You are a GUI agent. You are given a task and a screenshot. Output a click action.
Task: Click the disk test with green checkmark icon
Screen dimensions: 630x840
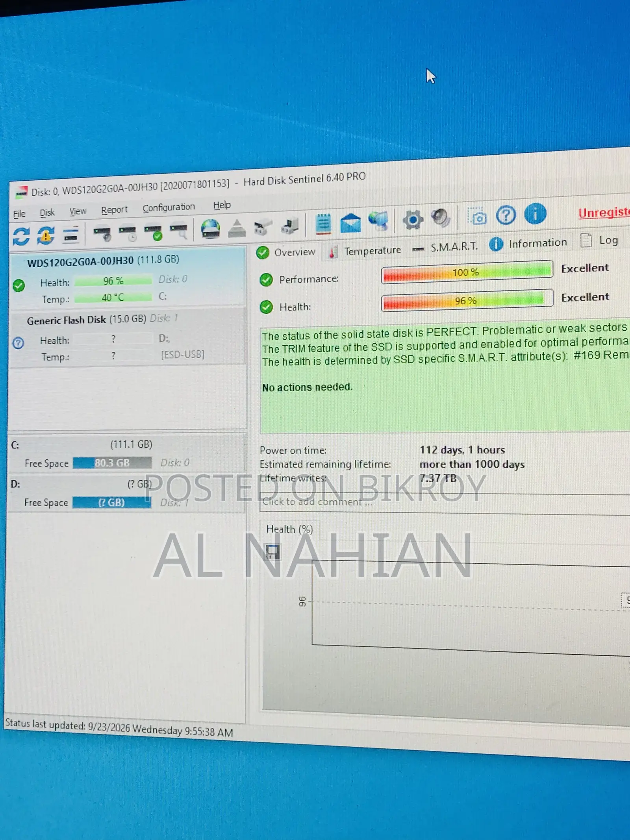point(153,232)
